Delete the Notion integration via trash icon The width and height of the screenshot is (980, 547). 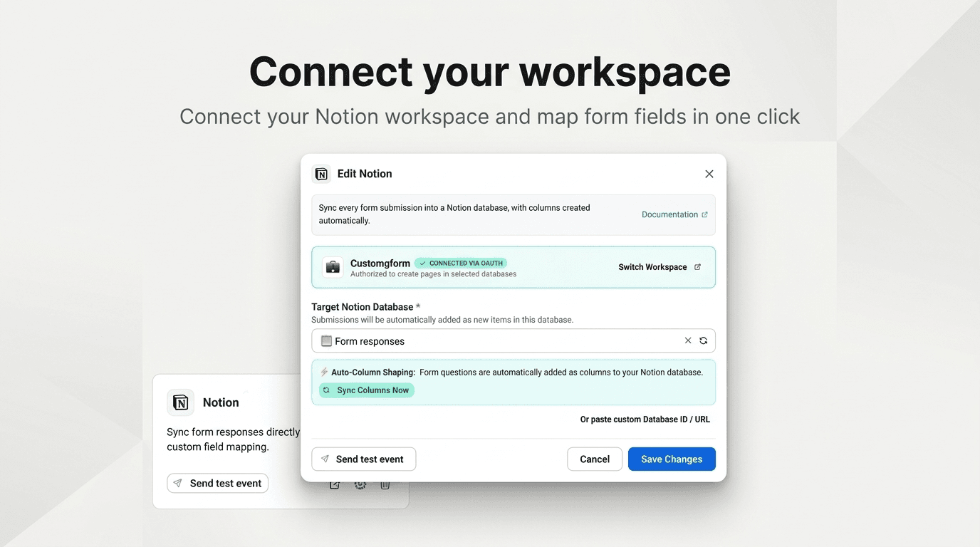point(385,485)
